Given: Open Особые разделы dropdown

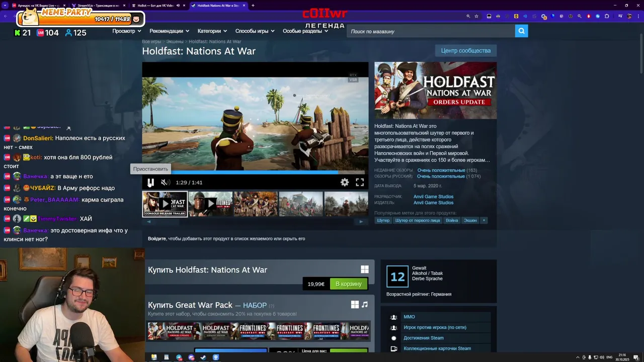Looking at the screenshot, I should [x=305, y=31].
